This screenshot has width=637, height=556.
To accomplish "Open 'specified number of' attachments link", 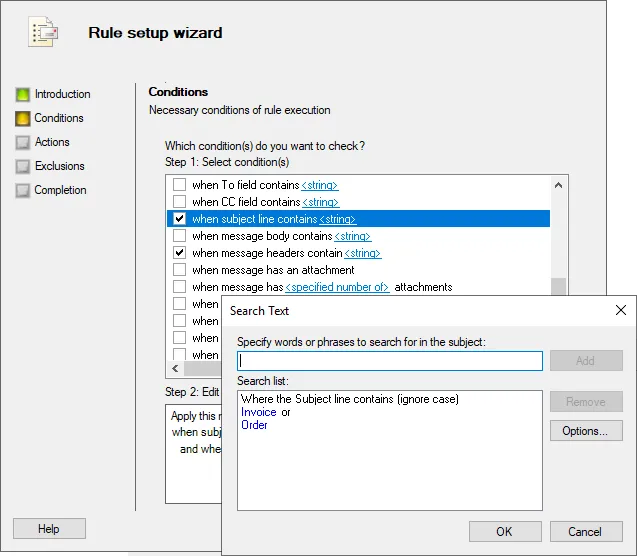I will 338,287.
